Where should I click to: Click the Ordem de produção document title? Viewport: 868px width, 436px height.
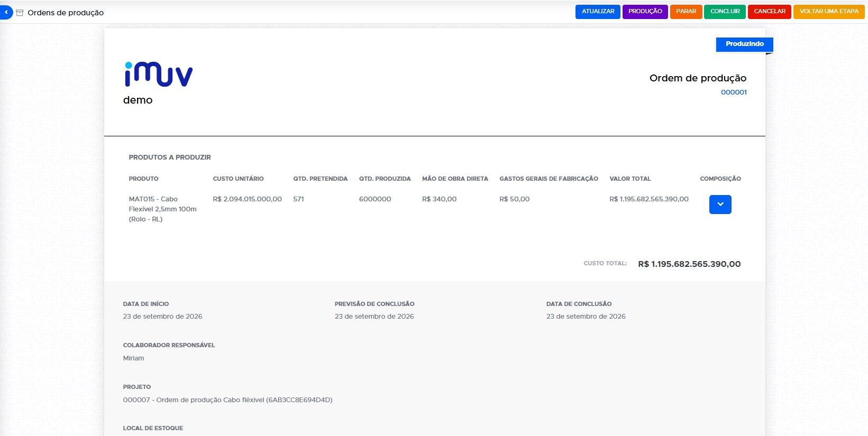click(x=698, y=78)
